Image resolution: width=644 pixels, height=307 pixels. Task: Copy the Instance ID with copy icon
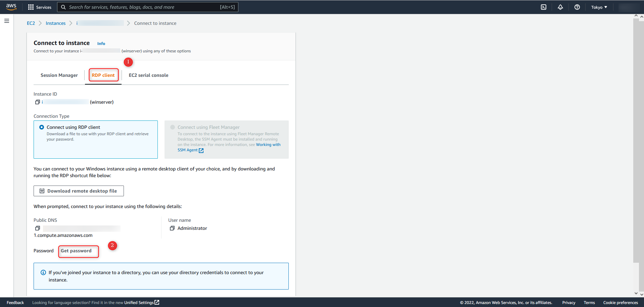pos(38,102)
